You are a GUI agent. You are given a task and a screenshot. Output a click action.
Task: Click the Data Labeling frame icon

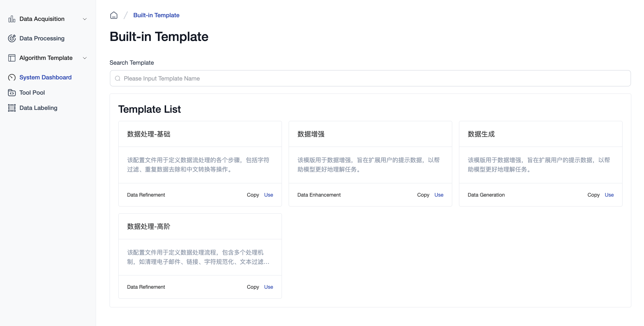pos(12,108)
